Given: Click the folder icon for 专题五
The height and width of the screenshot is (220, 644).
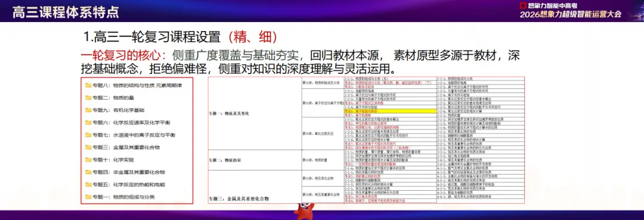Looking at the screenshot, I should (x=88, y=184).
